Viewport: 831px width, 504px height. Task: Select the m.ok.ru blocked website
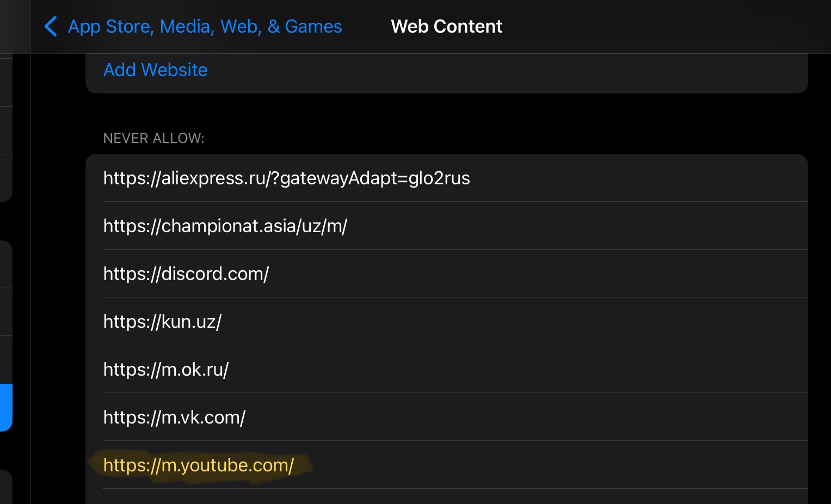[x=446, y=369]
